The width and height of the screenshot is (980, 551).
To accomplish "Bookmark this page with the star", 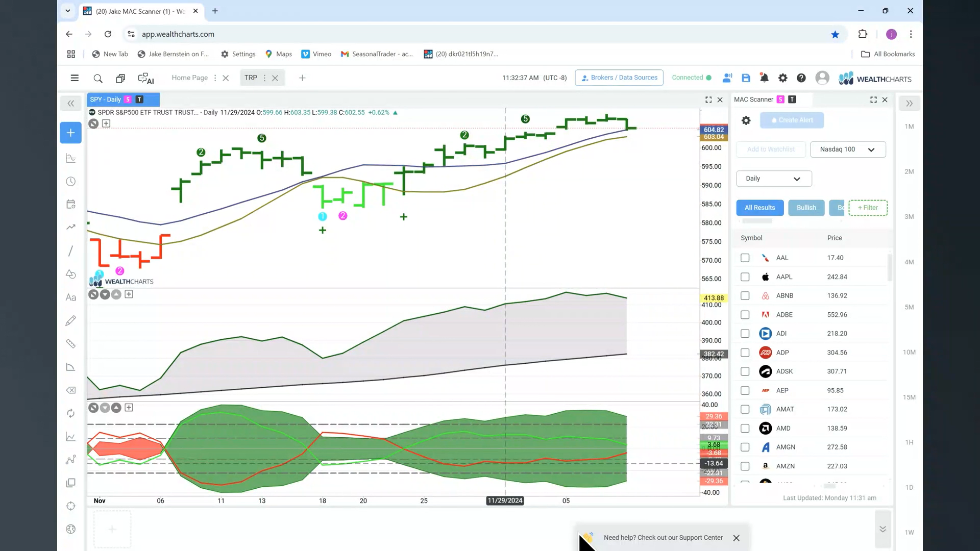I will (x=835, y=34).
